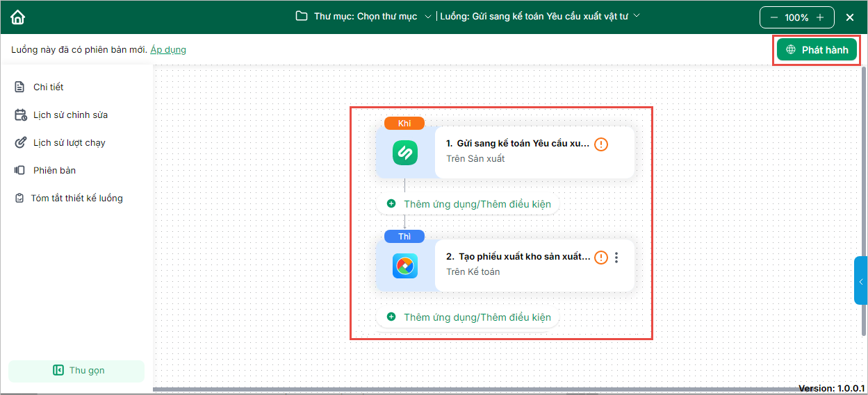Click the Version: 1.0.0.1 text
868x395 pixels.
coord(831,388)
